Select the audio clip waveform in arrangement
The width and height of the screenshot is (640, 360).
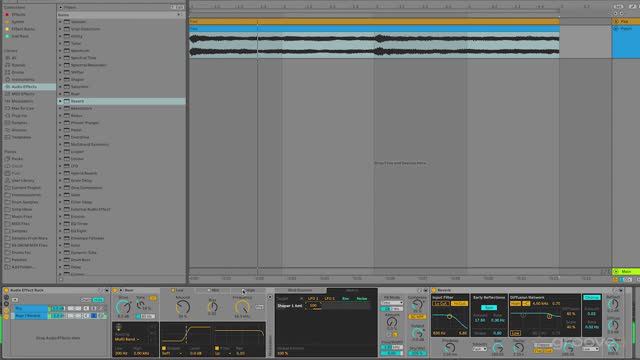tap(374, 45)
